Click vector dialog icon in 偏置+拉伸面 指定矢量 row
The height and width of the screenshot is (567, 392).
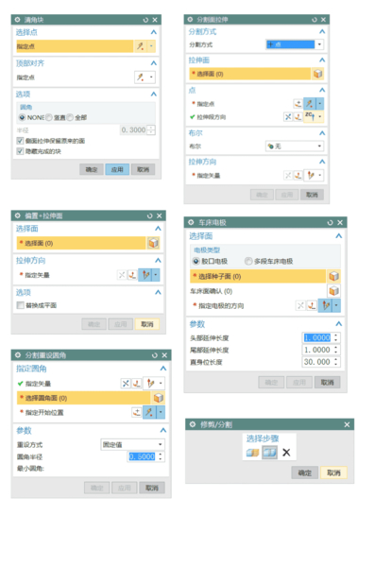(132, 275)
